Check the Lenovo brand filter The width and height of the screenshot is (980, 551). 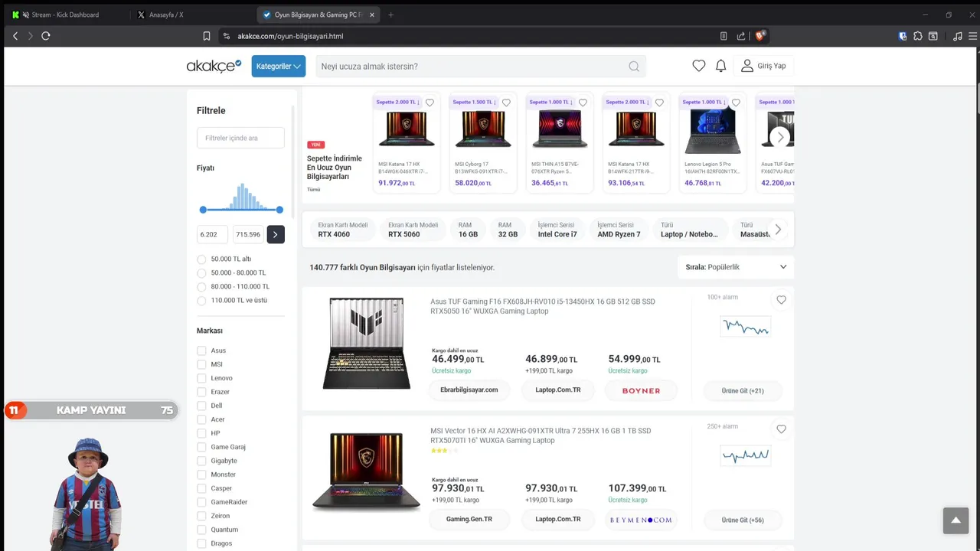201,378
